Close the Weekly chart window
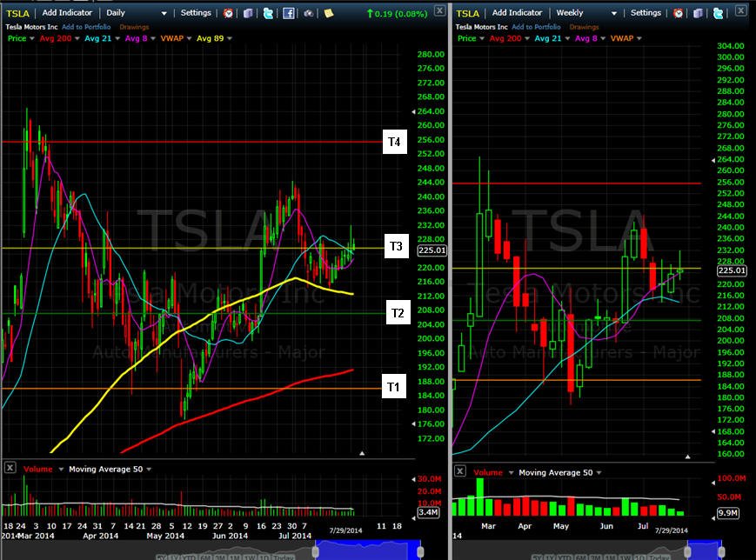The height and width of the screenshot is (560, 756). coord(741,10)
